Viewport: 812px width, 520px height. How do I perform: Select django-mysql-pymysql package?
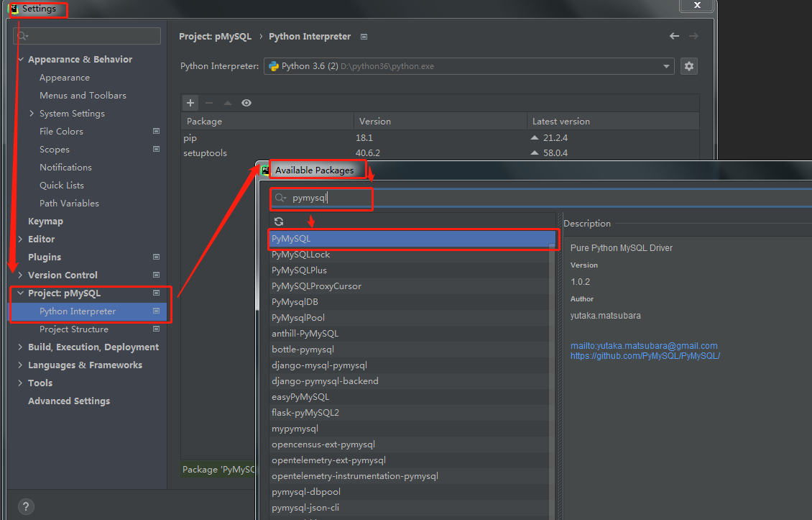(x=409, y=365)
